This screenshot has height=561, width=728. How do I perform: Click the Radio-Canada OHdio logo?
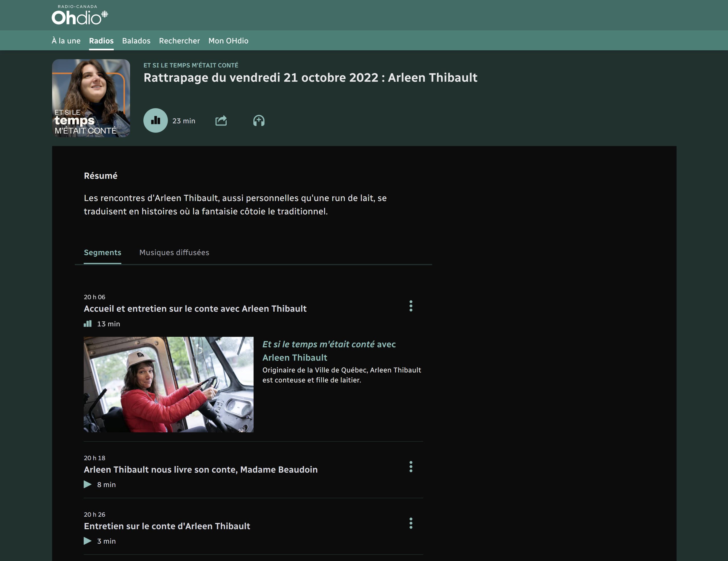point(80,15)
